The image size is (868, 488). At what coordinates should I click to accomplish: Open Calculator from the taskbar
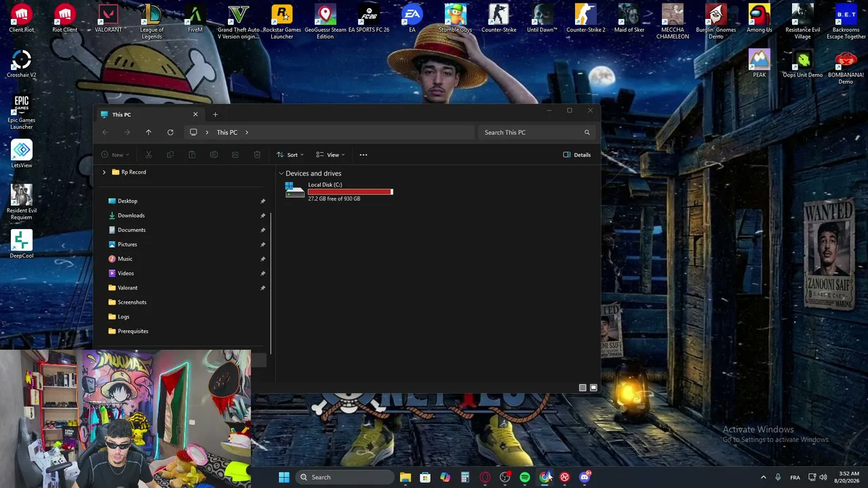(465, 477)
